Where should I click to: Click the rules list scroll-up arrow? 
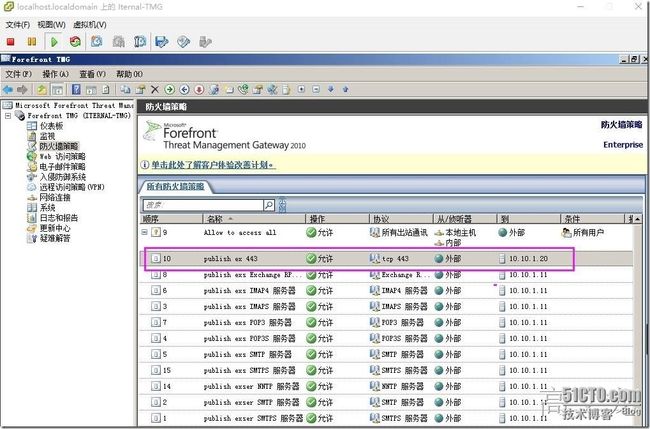pyautogui.click(x=638, y=219)
